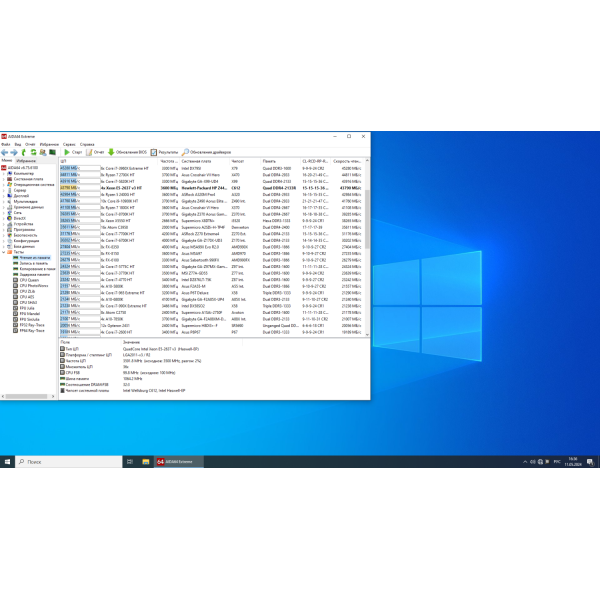This screenshot has width=600, height=600.
Task: Select the CPU PhotoWorxx benchmark icon
Action: click(16, 286)
